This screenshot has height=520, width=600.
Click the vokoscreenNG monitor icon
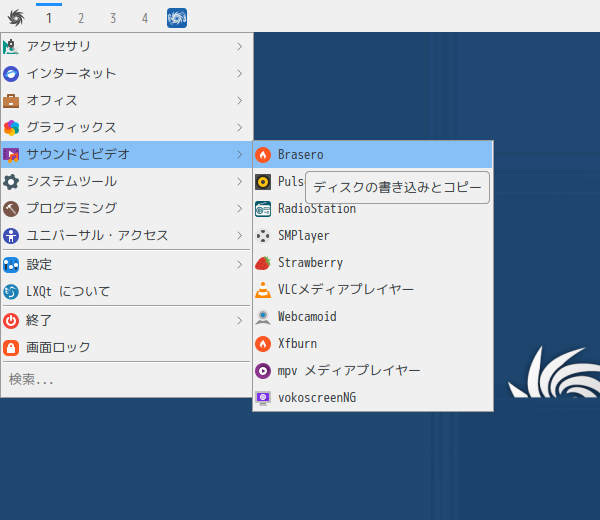click(263, 398)
